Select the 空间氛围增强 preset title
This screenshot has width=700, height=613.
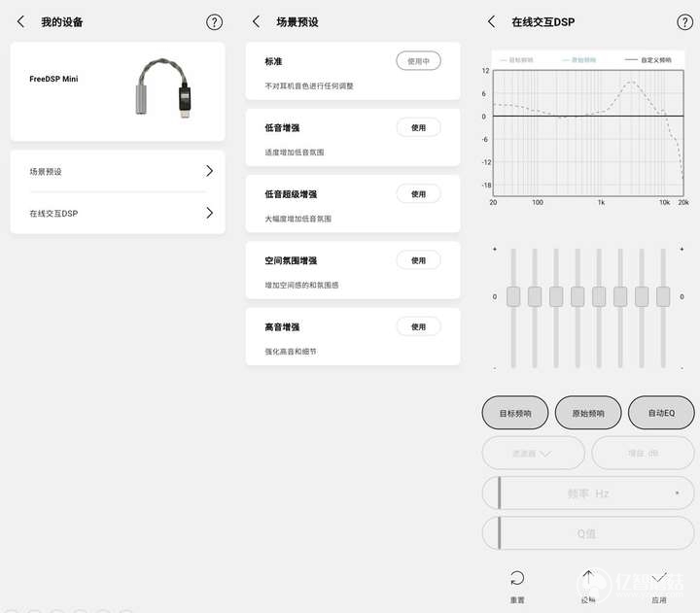coord(291,261)
